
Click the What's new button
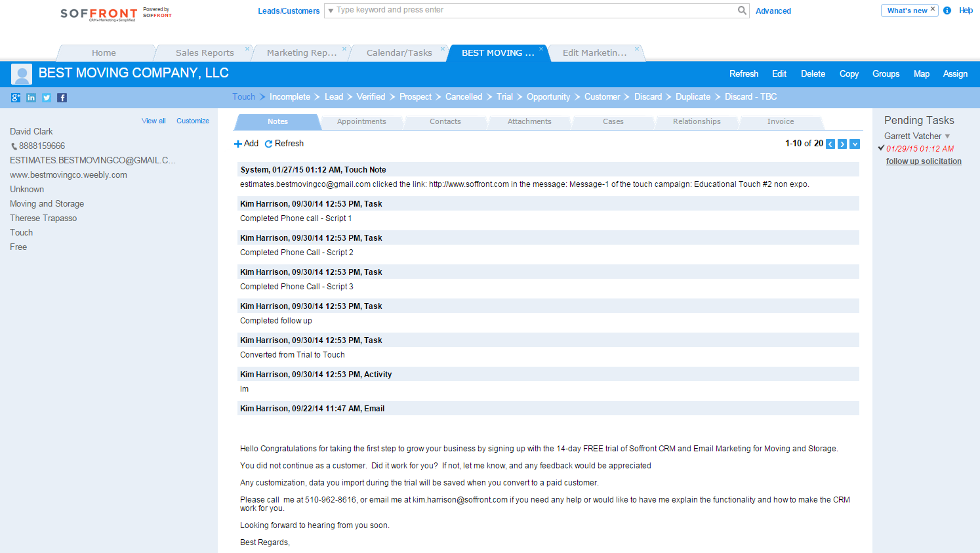pos(907,10)
